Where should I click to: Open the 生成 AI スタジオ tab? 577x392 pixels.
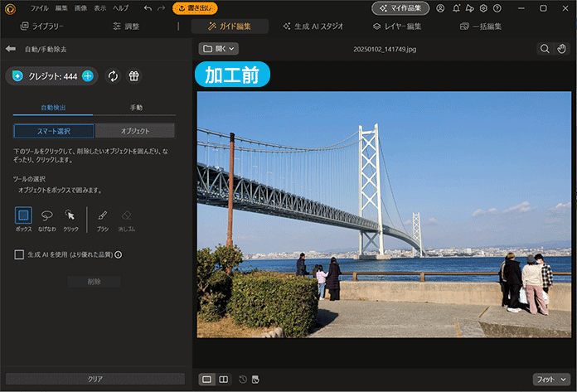[313, 27]
